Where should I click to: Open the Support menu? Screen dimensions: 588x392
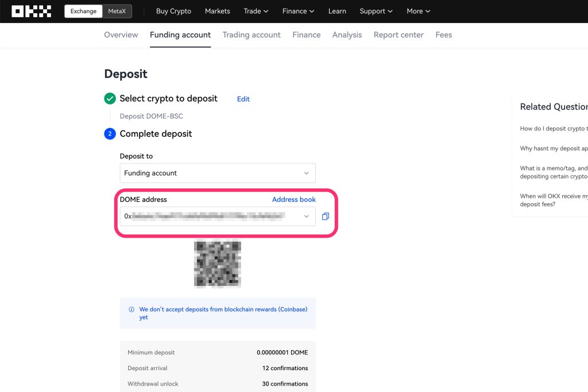[376, 11]
